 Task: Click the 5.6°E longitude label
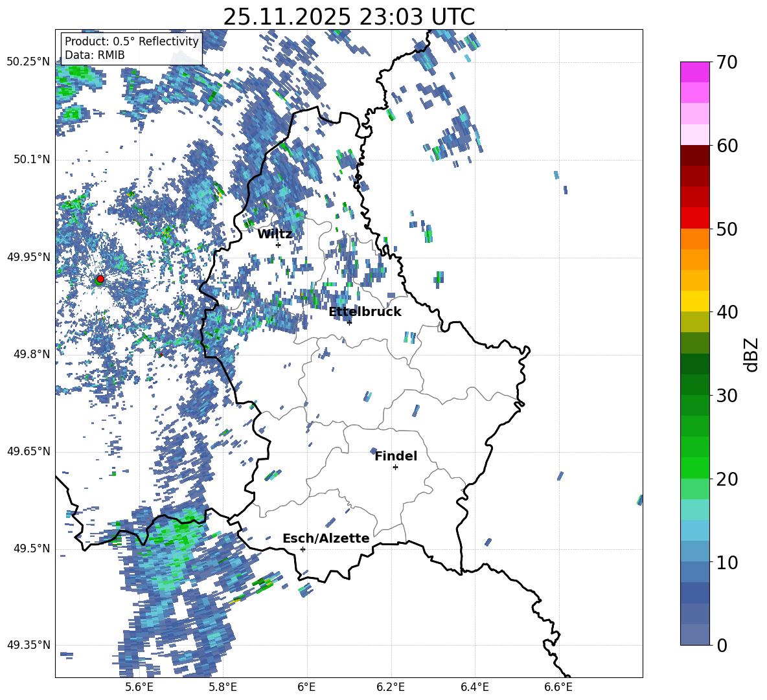(x=139, y=688)
